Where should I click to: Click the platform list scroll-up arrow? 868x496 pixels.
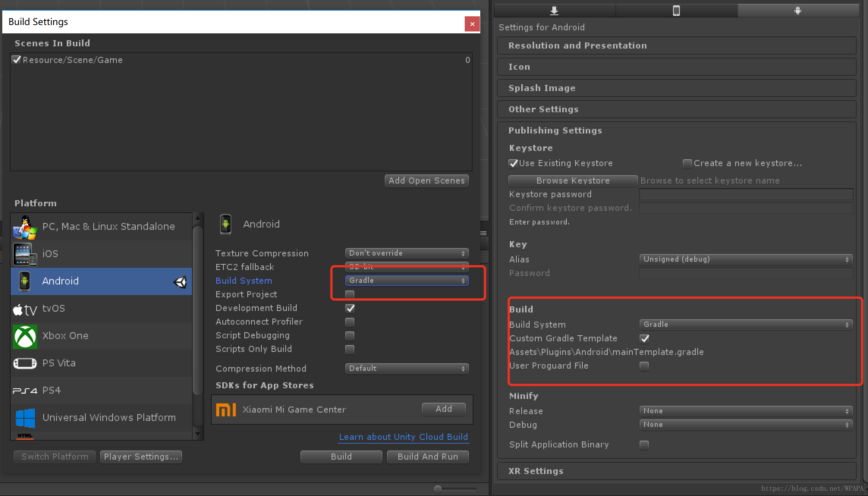[x=198, y=218]
